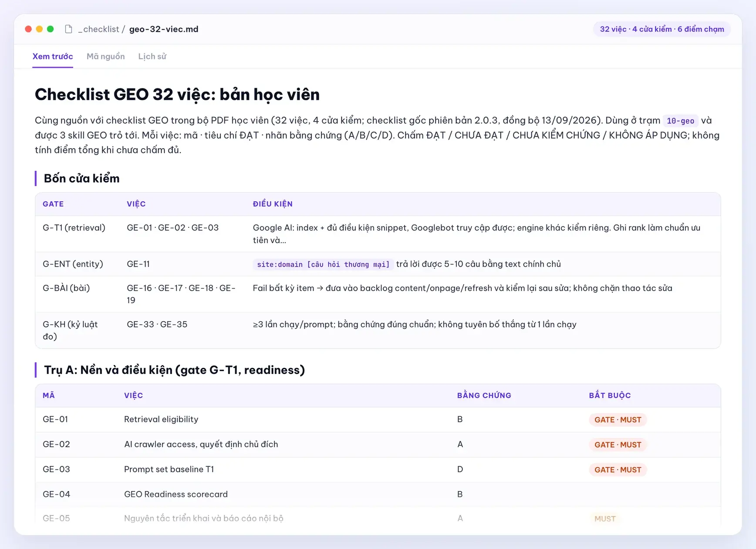Image resolution: width=756 pixels, height=549 pixels.
Task: Click the _checklist breadcrumb folder
Action: (98, 29)
